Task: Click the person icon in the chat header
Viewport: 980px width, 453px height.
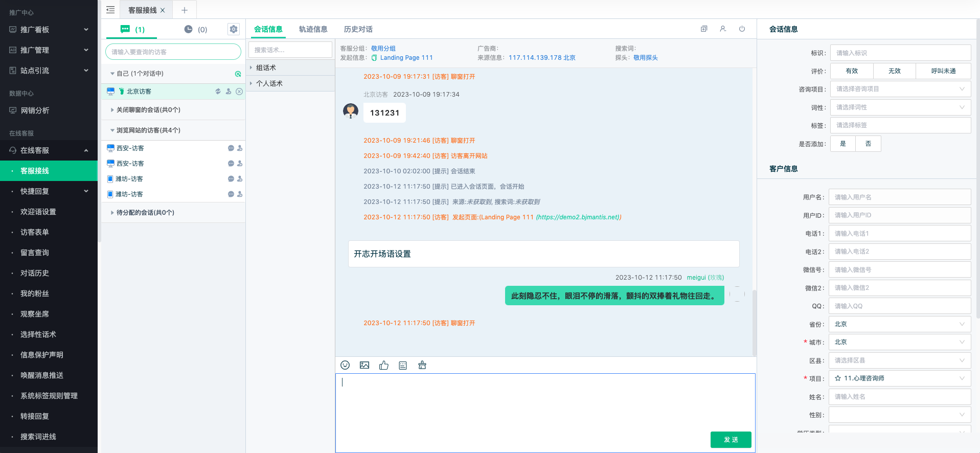Action: 723,29
